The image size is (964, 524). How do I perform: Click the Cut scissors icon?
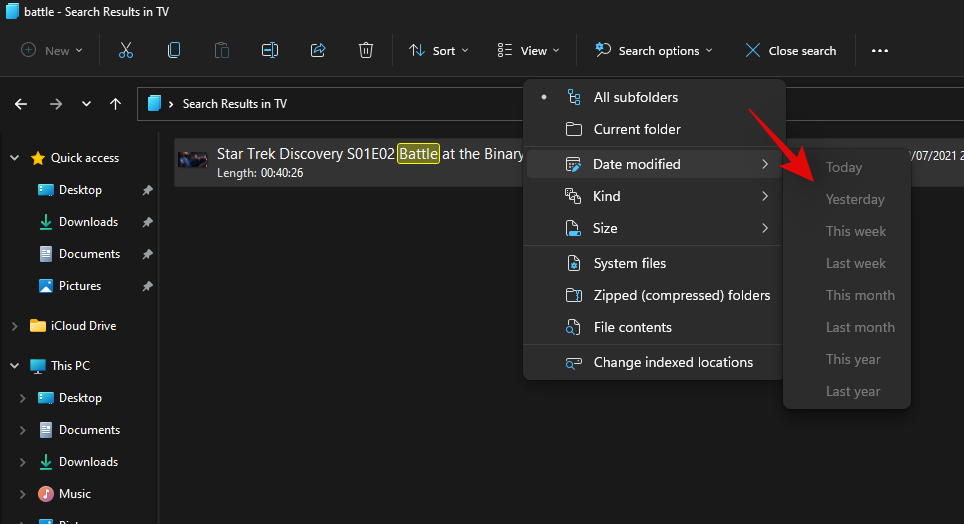(126, 50)
